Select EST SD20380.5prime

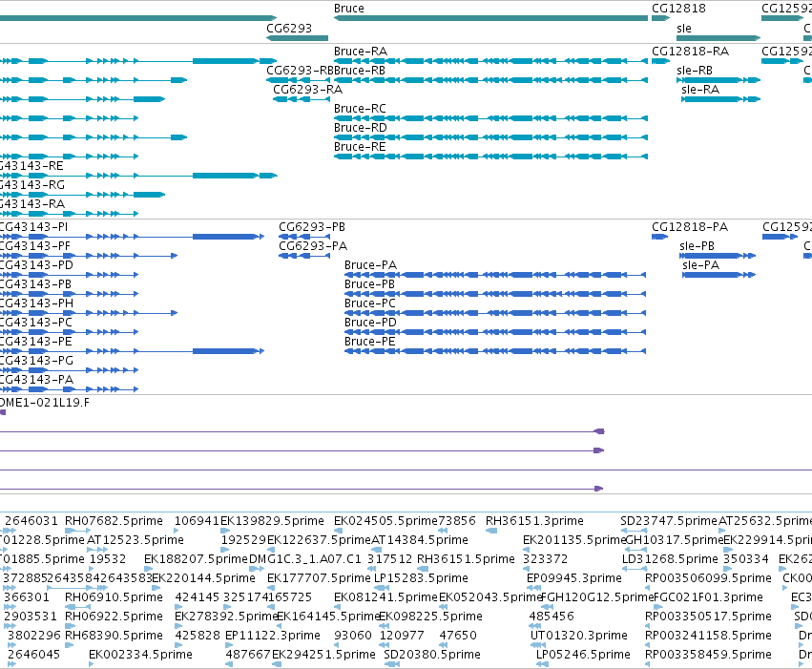[432, 655]
